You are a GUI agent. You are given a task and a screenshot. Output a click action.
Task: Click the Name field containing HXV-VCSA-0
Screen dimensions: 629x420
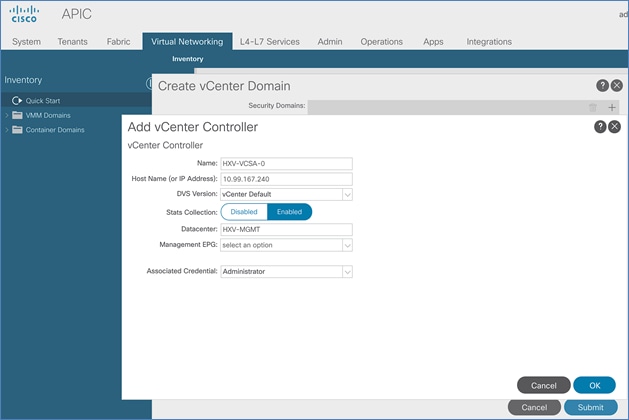286,164
